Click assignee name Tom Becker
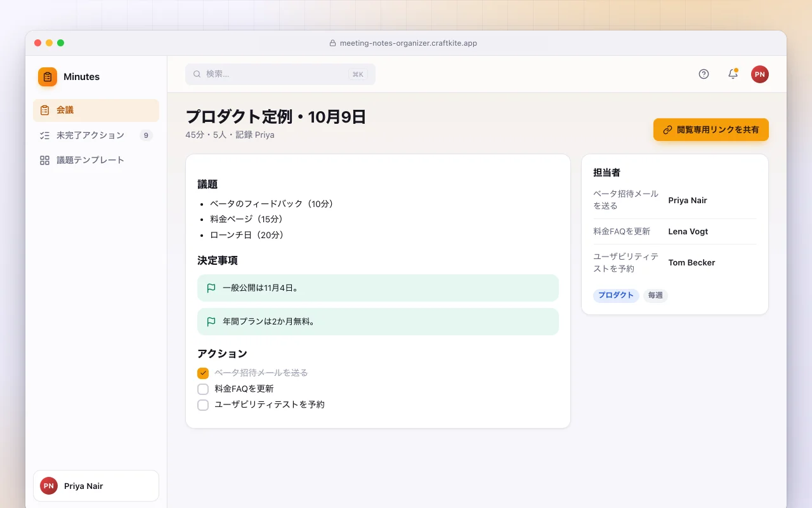The width and height of the screenshot is (812, 508). click(691, 262)
